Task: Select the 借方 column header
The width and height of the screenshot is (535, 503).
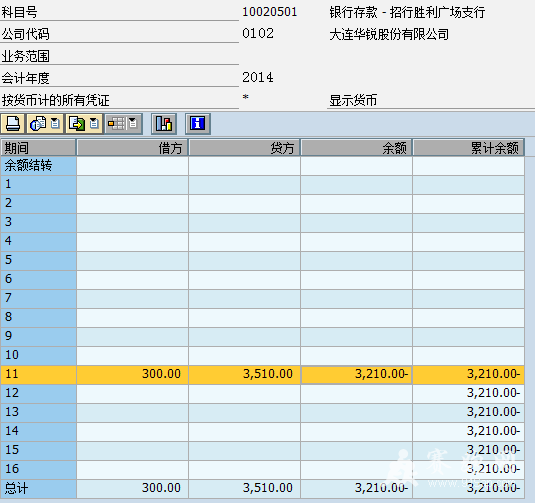Action: tap(132, 148)
